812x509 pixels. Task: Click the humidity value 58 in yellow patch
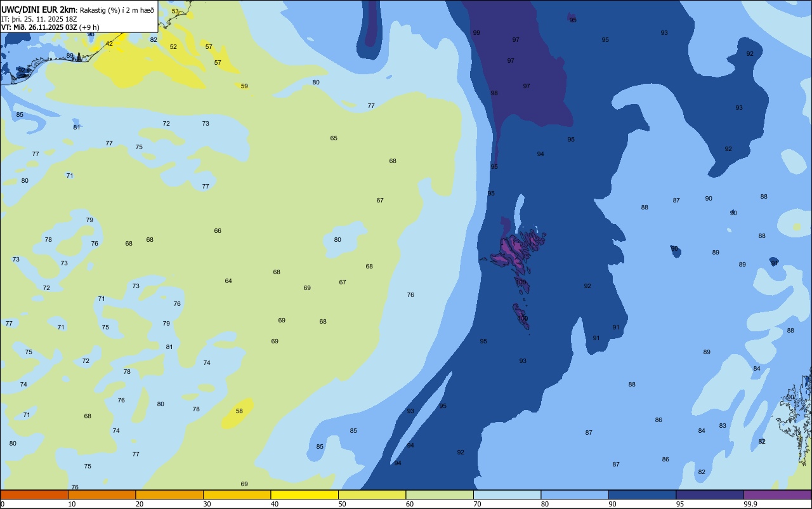pyautogui.click(x=239, y=411)
